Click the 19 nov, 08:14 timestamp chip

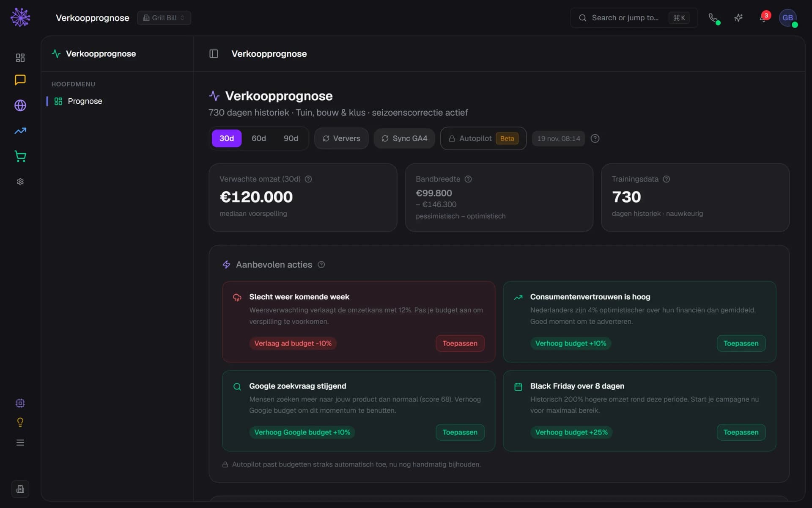coord(559,138)
